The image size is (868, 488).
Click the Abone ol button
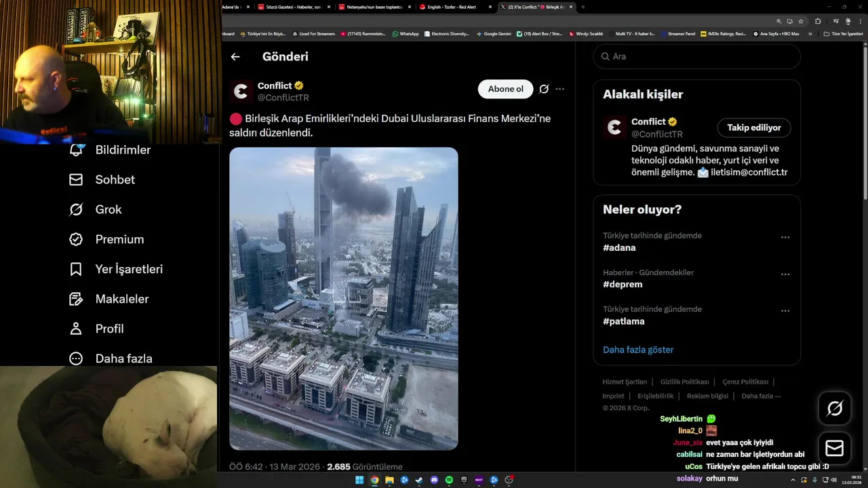[506, 89]
